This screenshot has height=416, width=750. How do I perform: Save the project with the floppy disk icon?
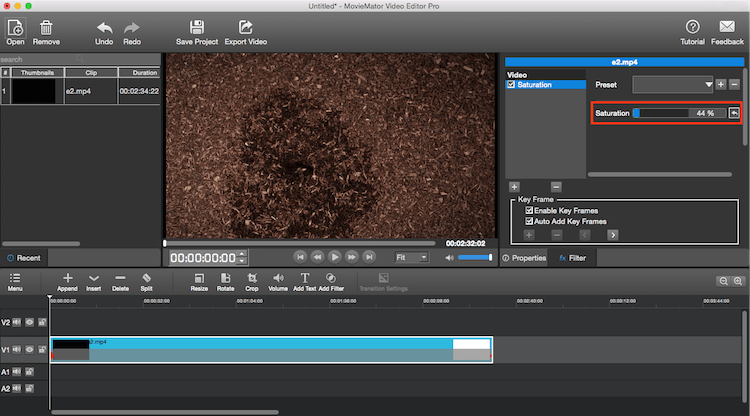pos(197,33)
